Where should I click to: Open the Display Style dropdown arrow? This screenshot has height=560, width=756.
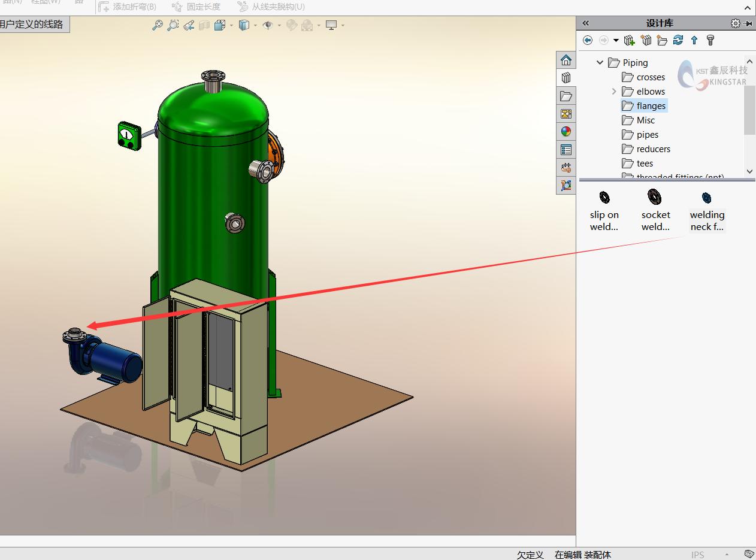pyautogui.click(x=255, y=25)
